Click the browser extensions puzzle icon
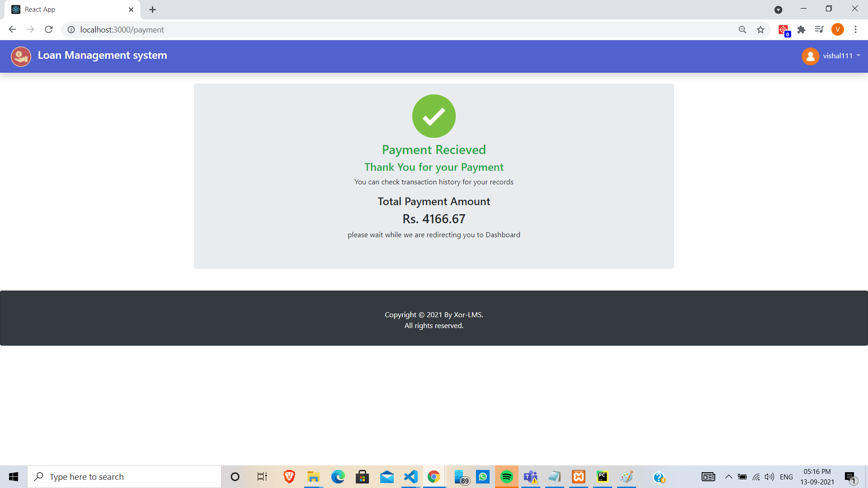Viewport: 868px width, 488px height. click(x=802, y=30)
